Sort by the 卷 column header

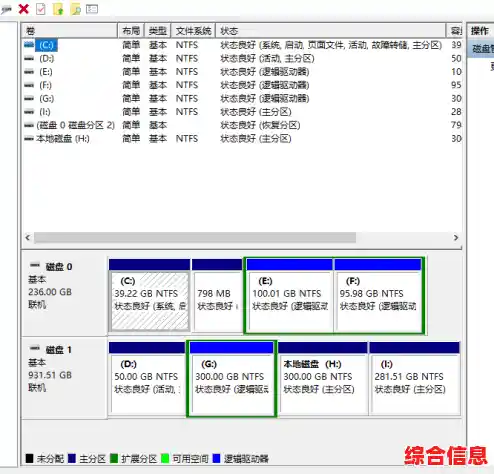pos(70,31)
